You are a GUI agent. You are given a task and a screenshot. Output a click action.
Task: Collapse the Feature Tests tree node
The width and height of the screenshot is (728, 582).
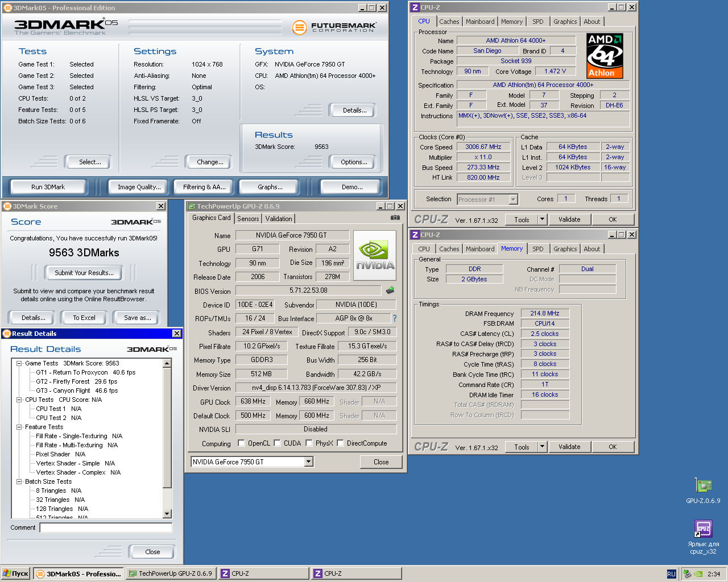click(x=19, y=427)
